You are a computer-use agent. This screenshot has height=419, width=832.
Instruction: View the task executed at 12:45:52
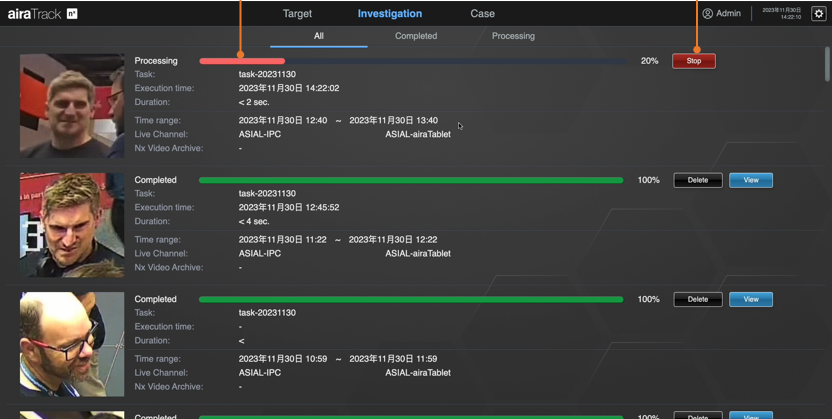pyautogui.click(x=751, y=180)
